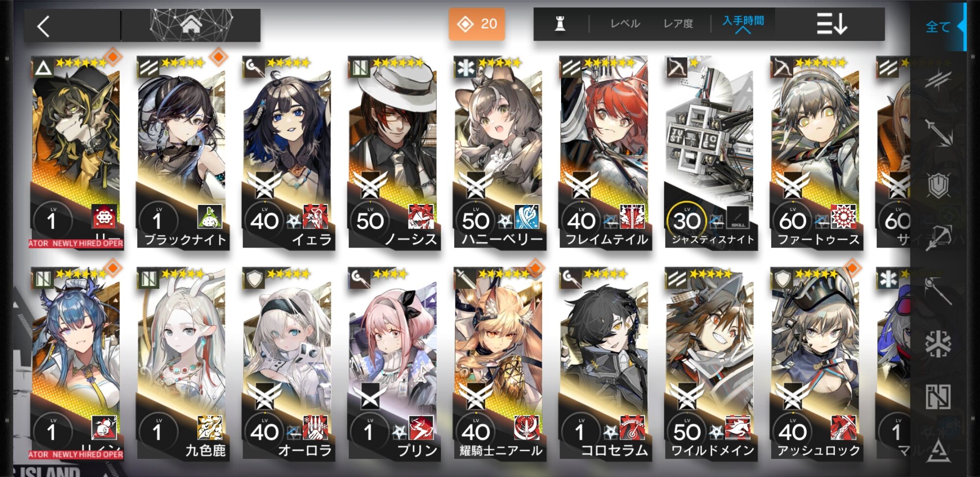This screenshot has width=980, height=477.
Task: Toggle ascending/descending sort order icon
Action: [x=832, y=24]
